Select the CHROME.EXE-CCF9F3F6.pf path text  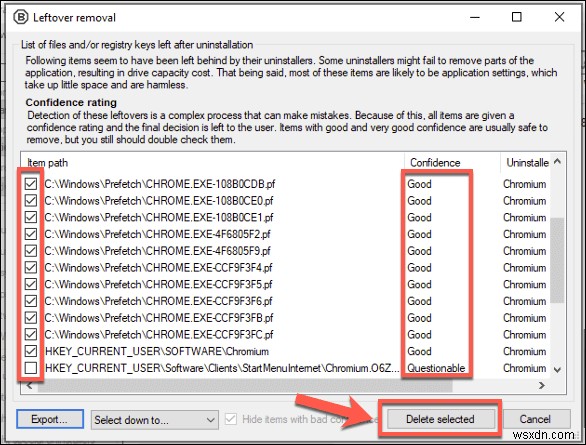click(158, 301)
